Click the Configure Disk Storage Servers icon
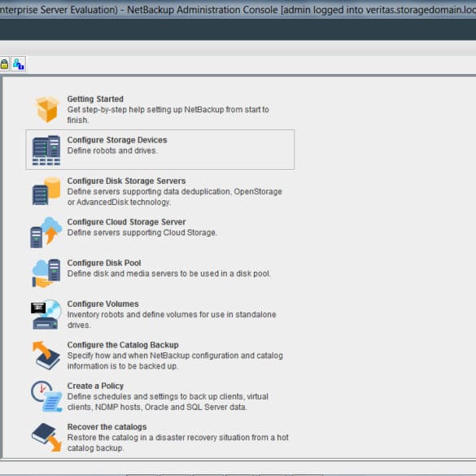The image size is (476, 476). tap(46, 191)
